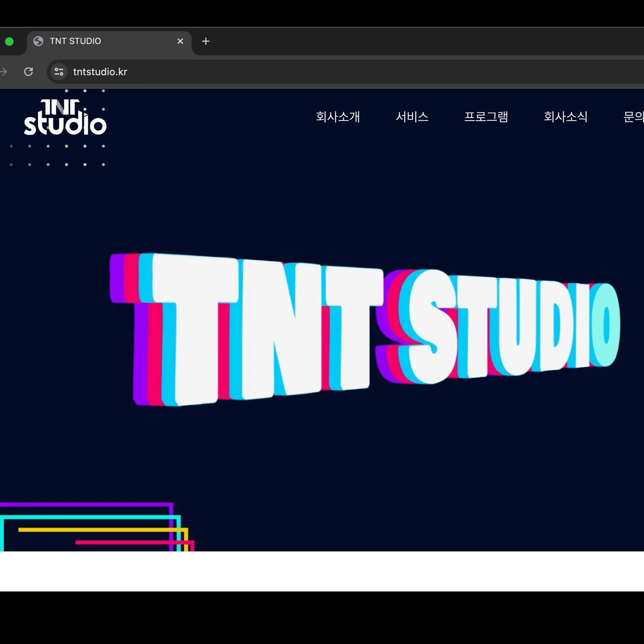The height and width of the screenshot is (644, 644).
Task: Click the forward navigation arrow
Action: coord(3,72)
